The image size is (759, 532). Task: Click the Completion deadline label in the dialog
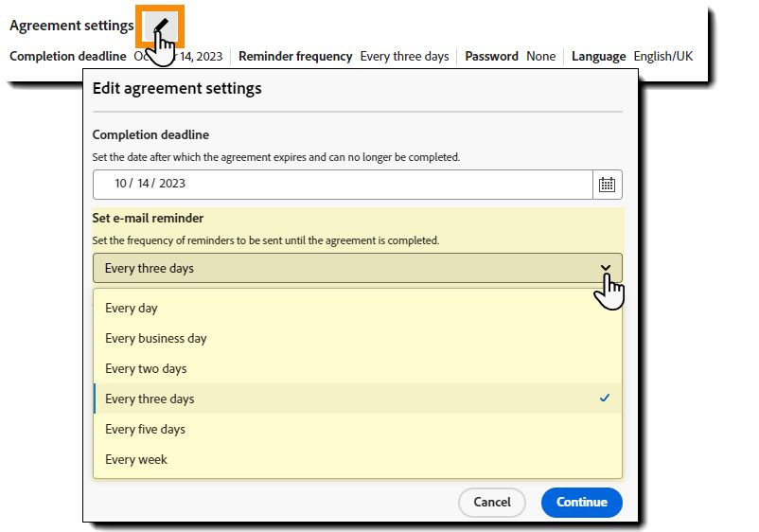point(150,135)
